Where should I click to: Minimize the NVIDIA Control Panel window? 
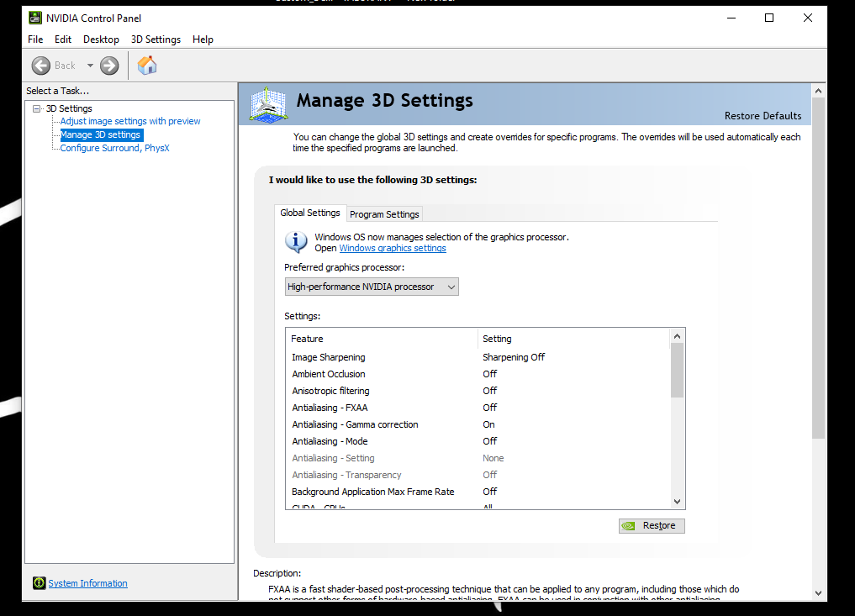[731, 18]
